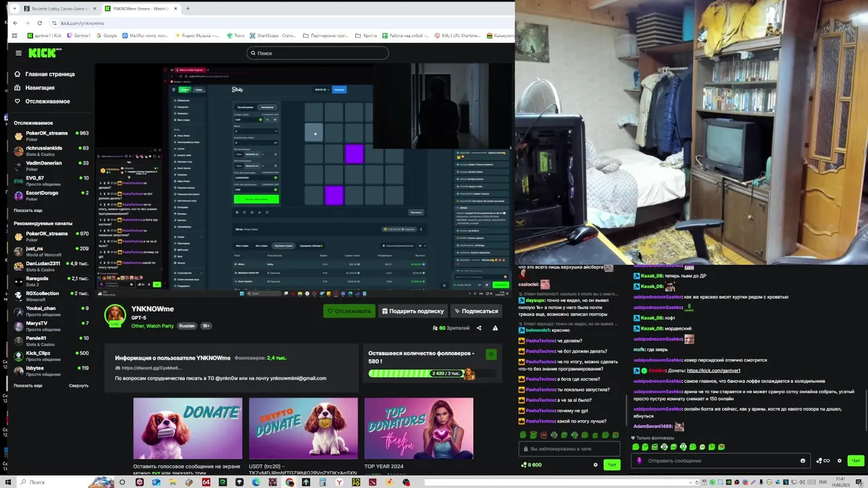Click the 8 600 channel points counter
This screenshot has height=488, width=868.
point(531,465)
